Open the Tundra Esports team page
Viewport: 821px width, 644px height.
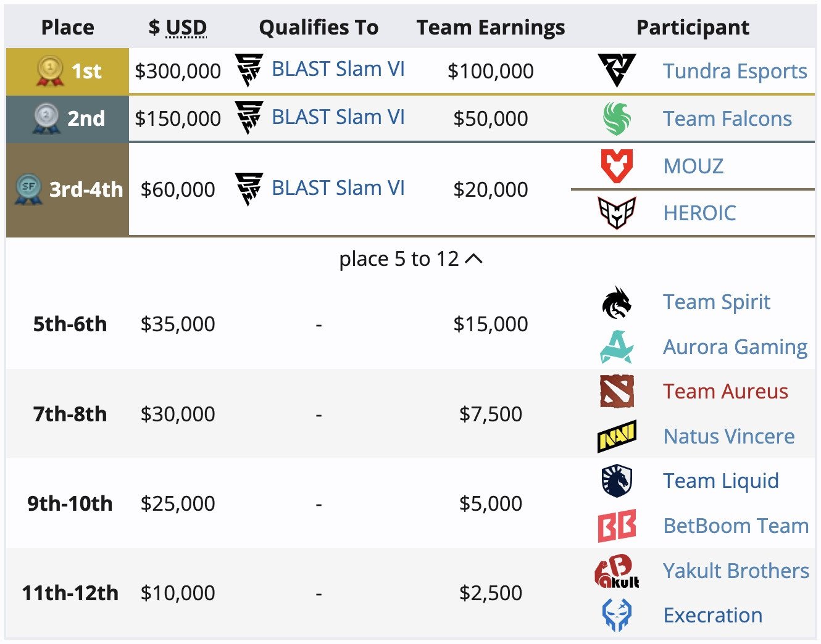pos(735,72)
